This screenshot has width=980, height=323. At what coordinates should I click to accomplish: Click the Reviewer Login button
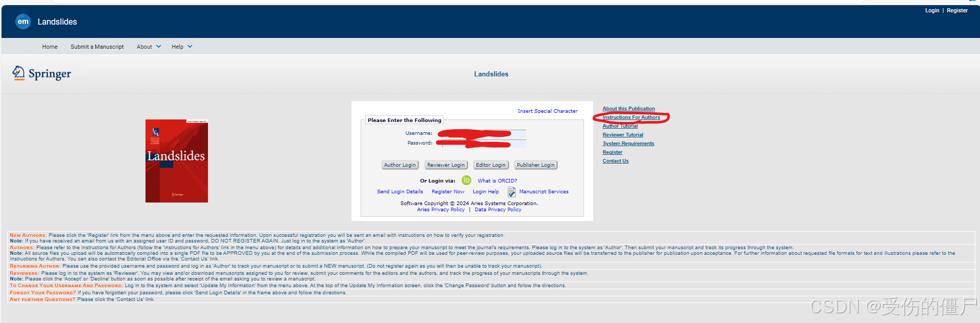tap(446, 165)
